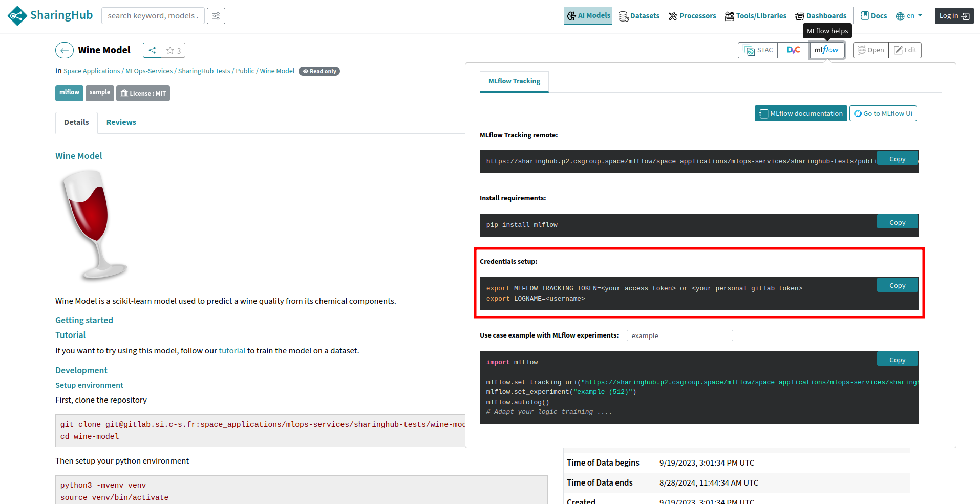Copy the MLflow Tracking remote URL
The height and width of the screenshot is (504, 980).
898,158
